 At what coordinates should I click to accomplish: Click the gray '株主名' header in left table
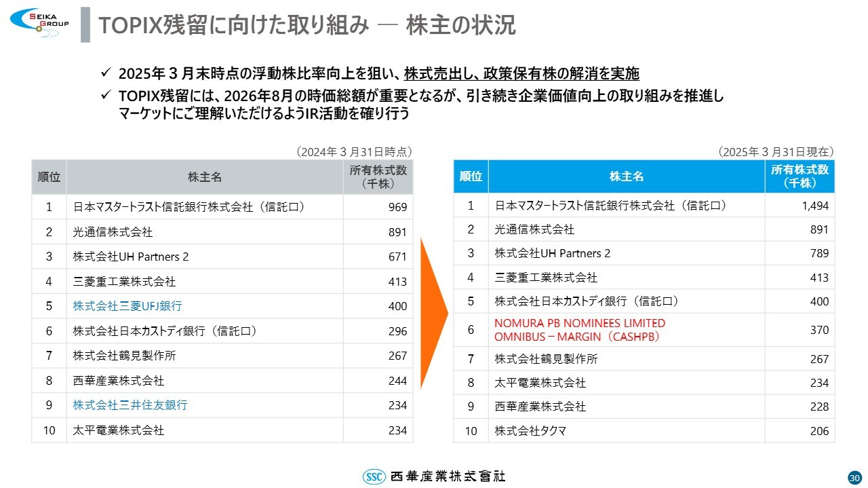[x=205, y=177]
